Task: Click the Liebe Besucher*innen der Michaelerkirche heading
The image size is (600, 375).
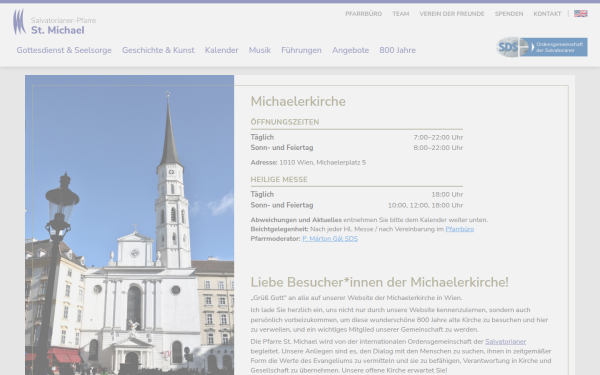Action: 380,282
